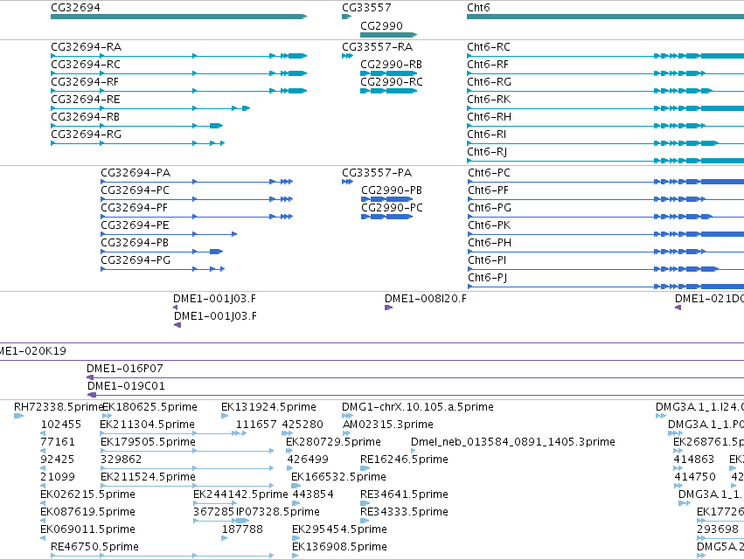This screenshot has width=744, height=560.
Task: Select the Cht6-PK protein label
Action: tap(490, 225)
